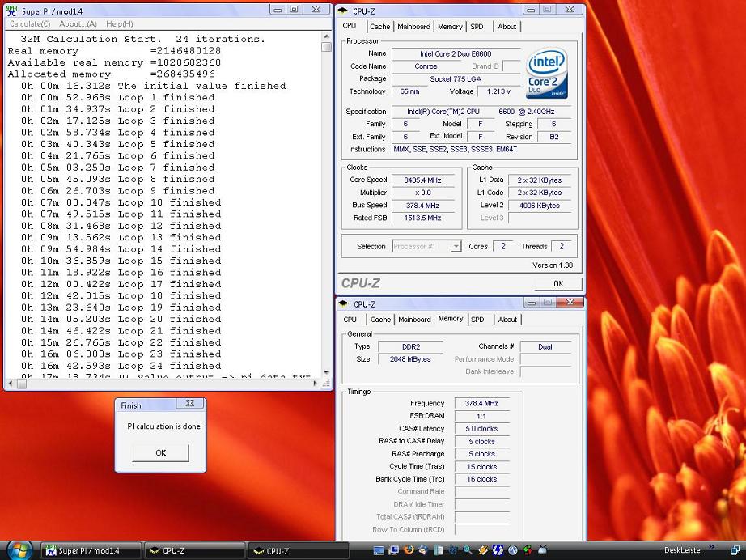746x560 pixels.
Task: Click the Bus Speed value in CPU tab
Action: 422,206
